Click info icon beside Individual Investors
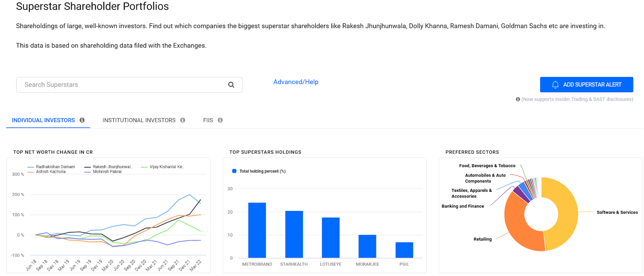The height and width of the screenshot is (276, 644). tap(82, 120)
